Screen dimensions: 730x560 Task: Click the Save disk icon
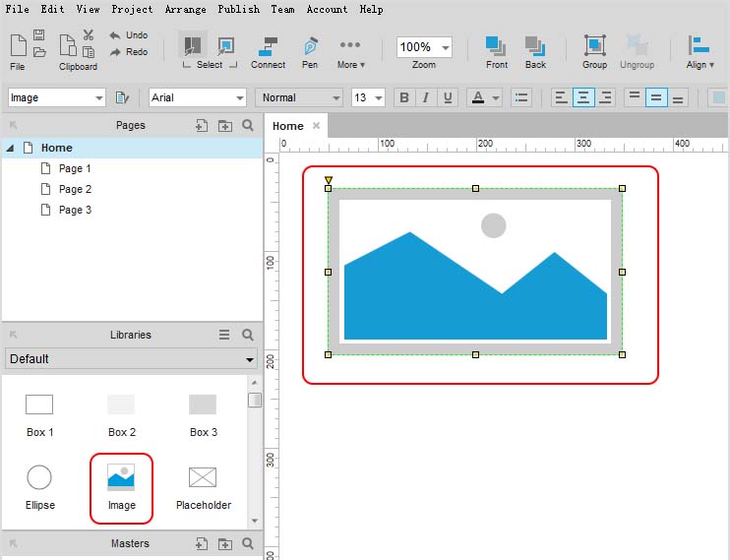pyautogui.click(x=39, y=35)
